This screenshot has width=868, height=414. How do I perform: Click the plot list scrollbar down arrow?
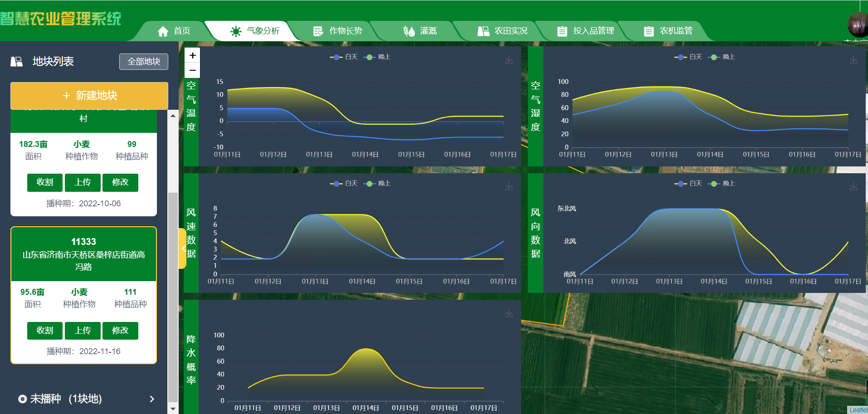click(x=173, y=409)
